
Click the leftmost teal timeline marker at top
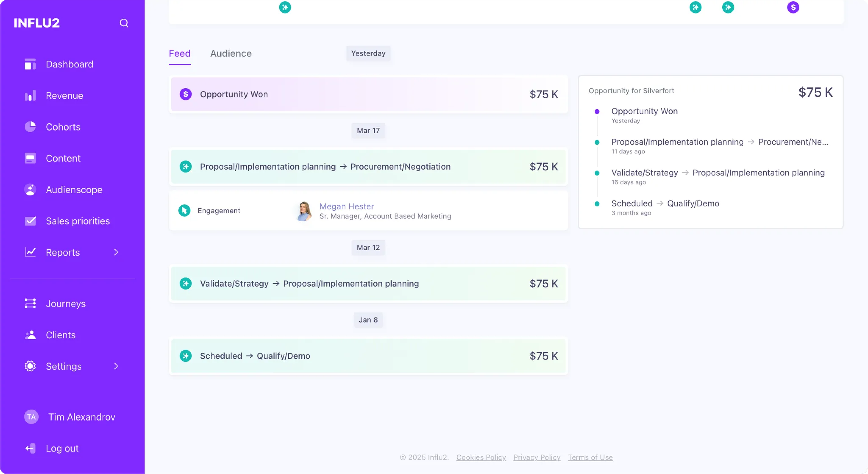285,7
